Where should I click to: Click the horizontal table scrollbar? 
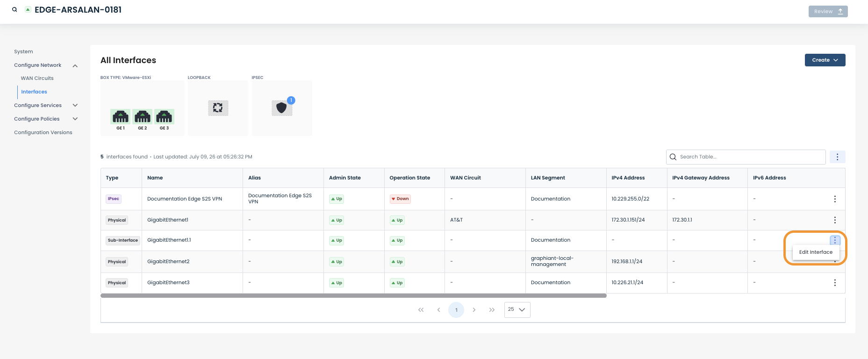(353, 296)
